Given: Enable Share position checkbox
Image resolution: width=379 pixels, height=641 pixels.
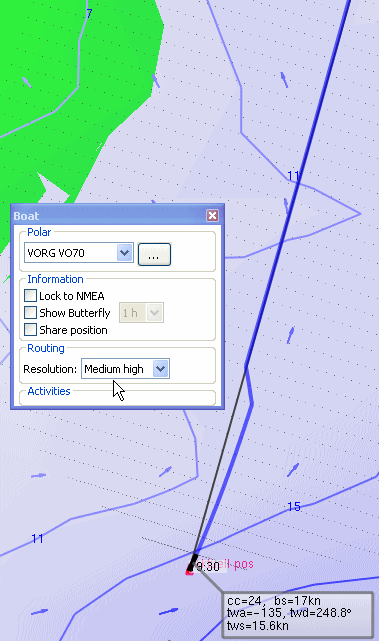Looking at the screenshot, I should 30,329.
